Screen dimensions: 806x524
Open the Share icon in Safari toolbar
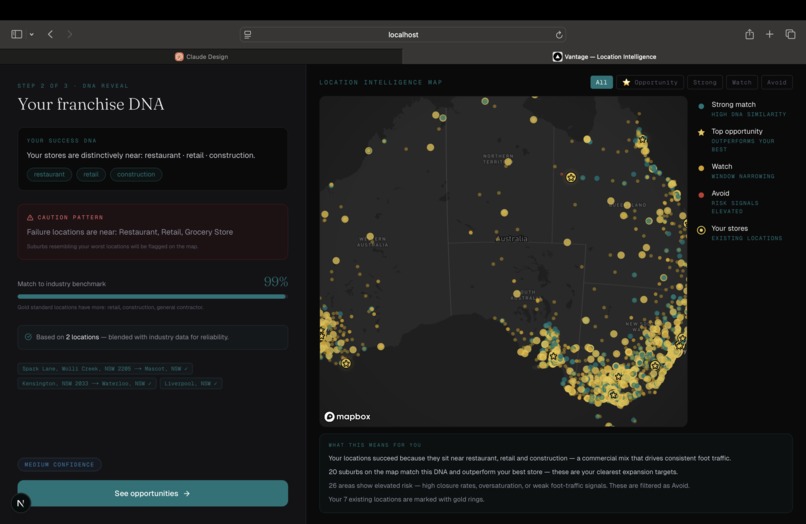point(749,34)
